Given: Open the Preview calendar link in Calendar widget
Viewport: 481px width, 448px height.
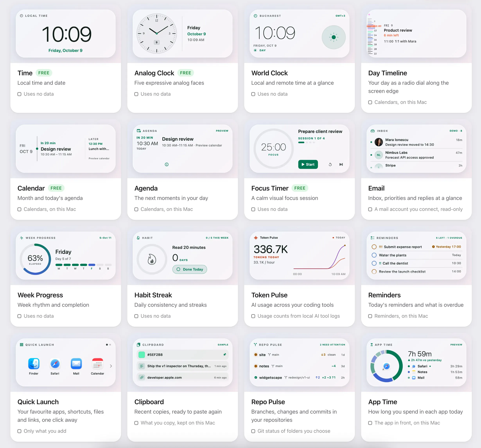Looking at the screenshot, I should tap(99, 158).
